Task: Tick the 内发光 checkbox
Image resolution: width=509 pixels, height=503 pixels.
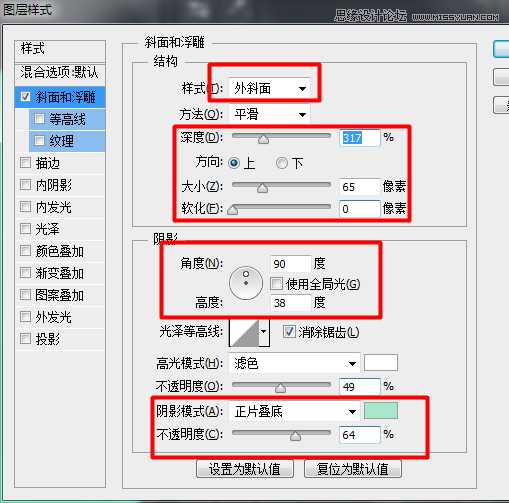Action: point(25,207)
